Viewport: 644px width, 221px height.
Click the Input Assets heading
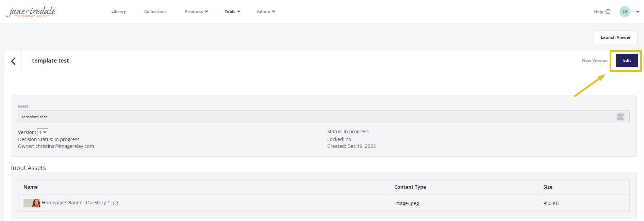[x=28, y=168]
